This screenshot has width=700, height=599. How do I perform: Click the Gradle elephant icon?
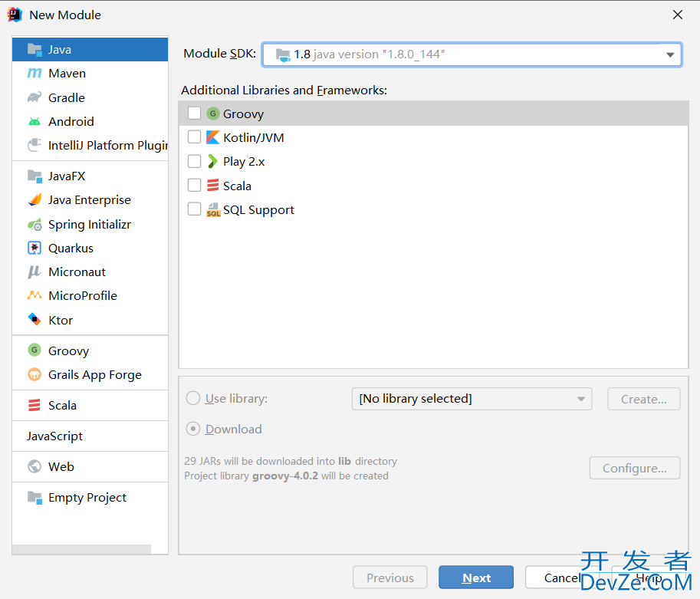click(35, 97)
